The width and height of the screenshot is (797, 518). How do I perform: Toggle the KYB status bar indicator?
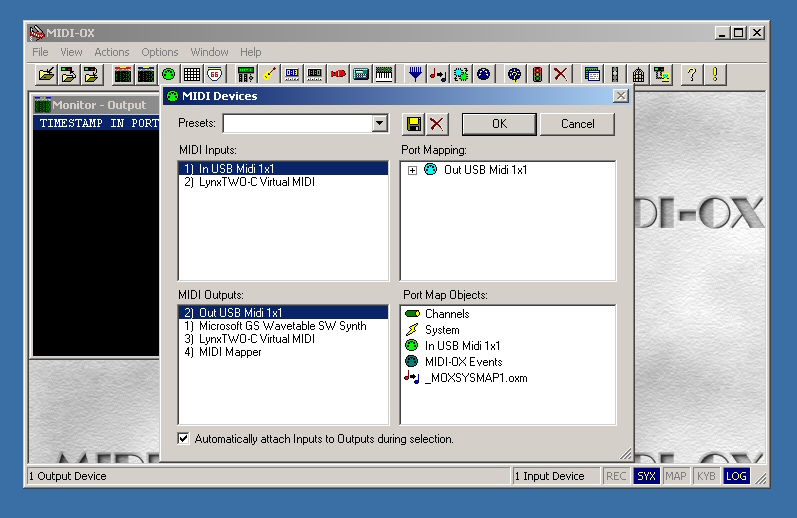coord(706,476)
